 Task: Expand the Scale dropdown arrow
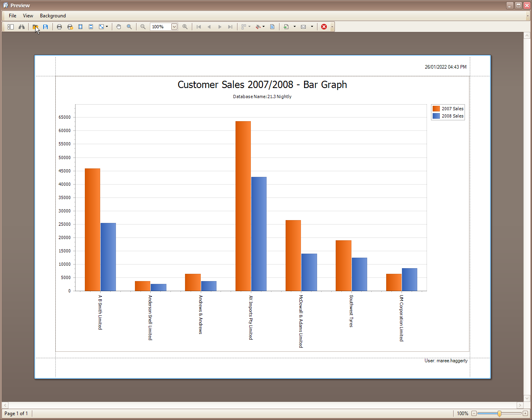coord(107,27)
